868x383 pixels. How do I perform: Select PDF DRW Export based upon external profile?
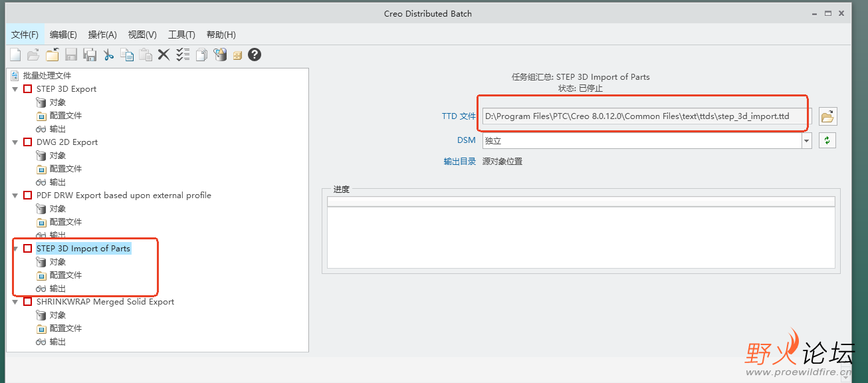124,195
